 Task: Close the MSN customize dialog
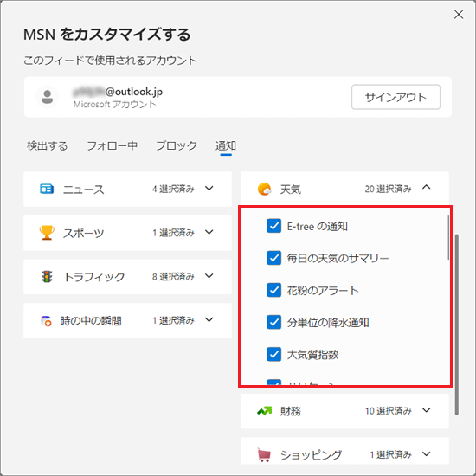coord(459,14)
